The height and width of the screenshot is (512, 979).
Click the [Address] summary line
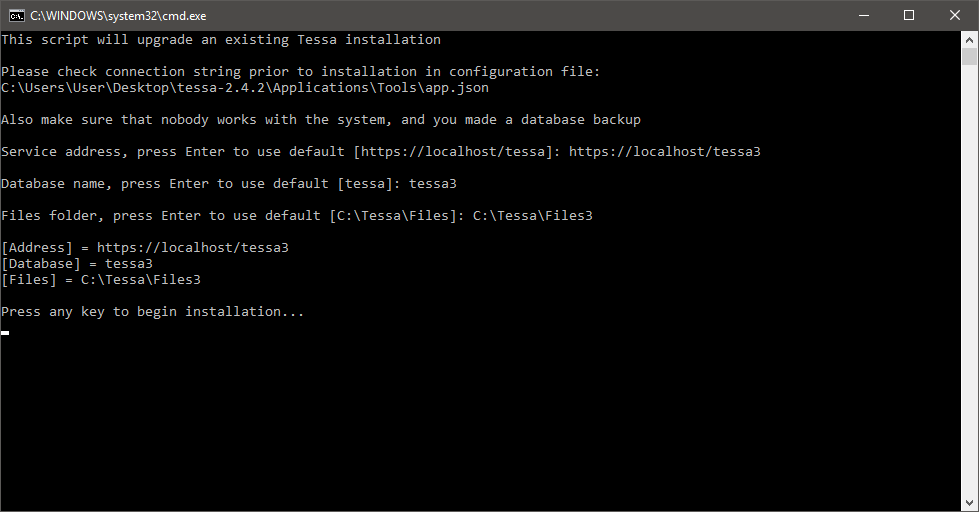click(145, 248)
